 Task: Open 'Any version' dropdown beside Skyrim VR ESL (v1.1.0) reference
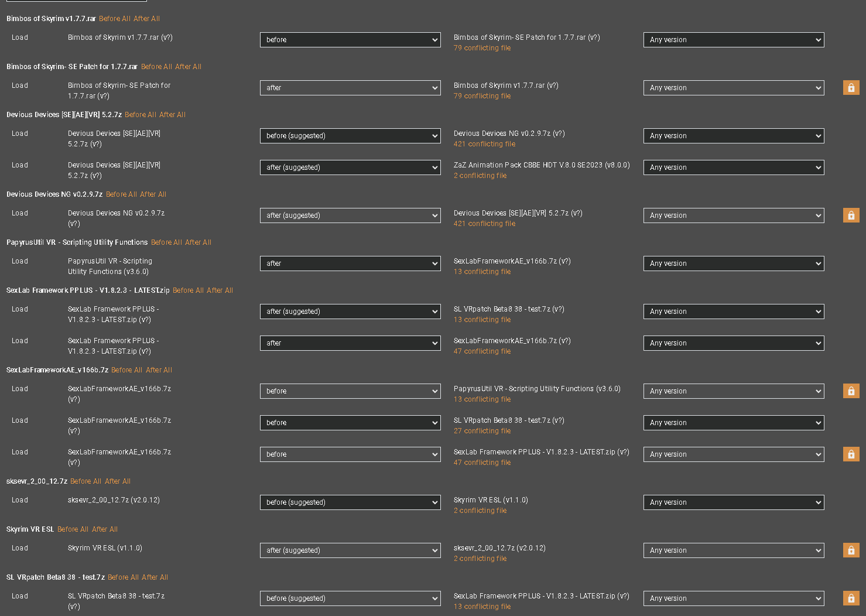pos(734,502)
